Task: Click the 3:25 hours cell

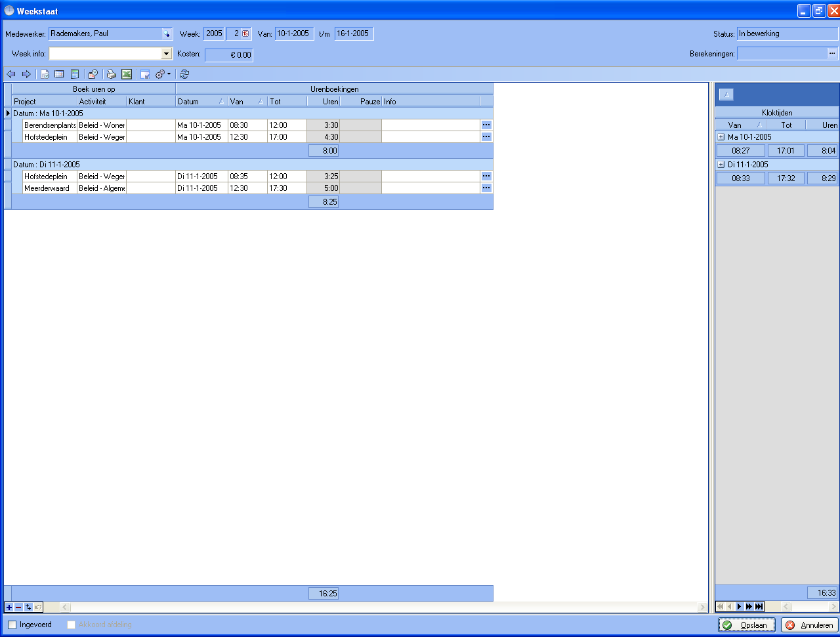Action: tap(324, 176)
